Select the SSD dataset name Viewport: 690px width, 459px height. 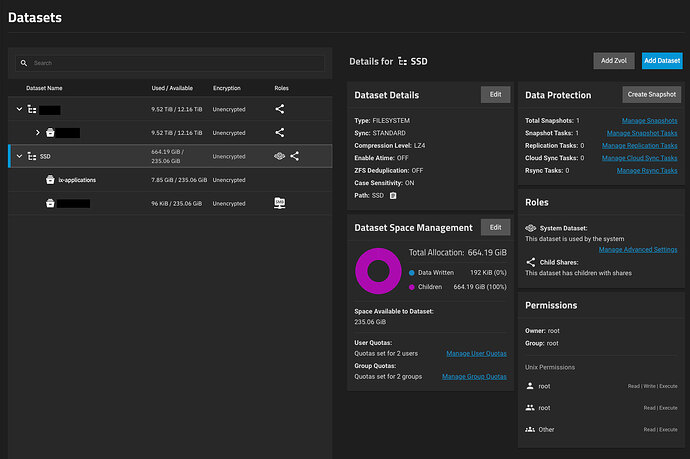point(45,156)
